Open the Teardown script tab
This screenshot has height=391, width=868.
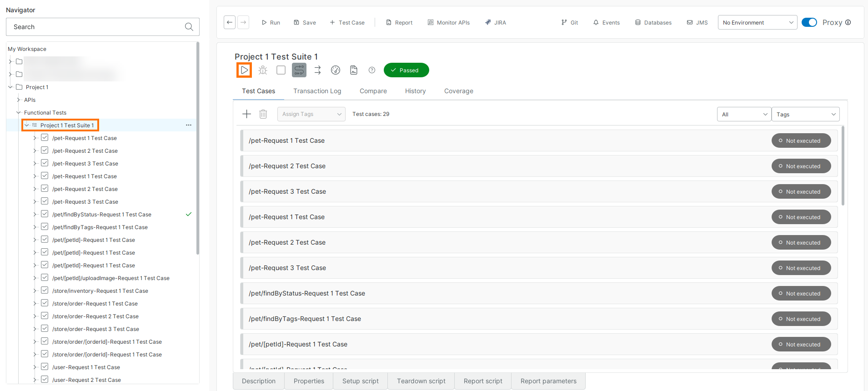tap(421, 381)
